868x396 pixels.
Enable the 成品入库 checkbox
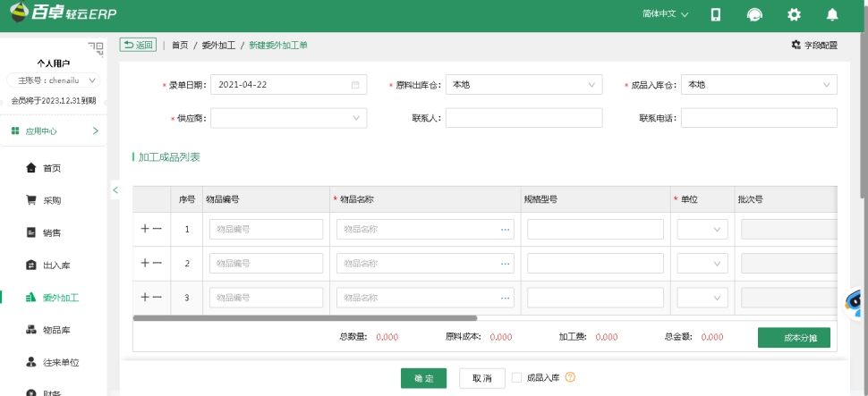click(x=516, y=378)
